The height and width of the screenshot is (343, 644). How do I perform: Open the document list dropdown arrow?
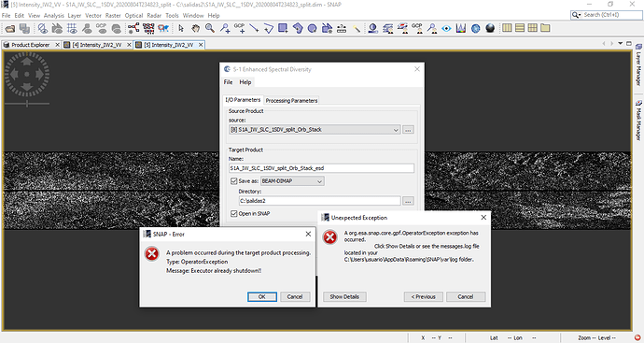click(620, 43)
